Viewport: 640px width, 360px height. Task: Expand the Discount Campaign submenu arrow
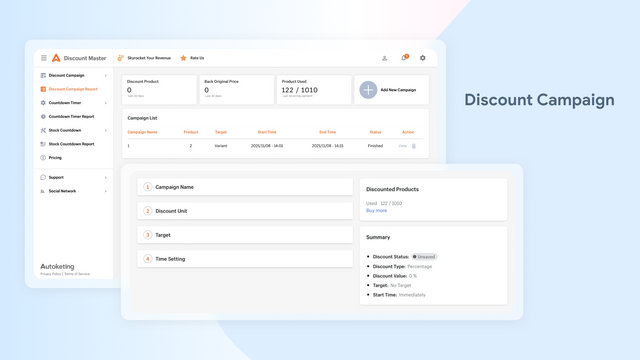[106, 76]
